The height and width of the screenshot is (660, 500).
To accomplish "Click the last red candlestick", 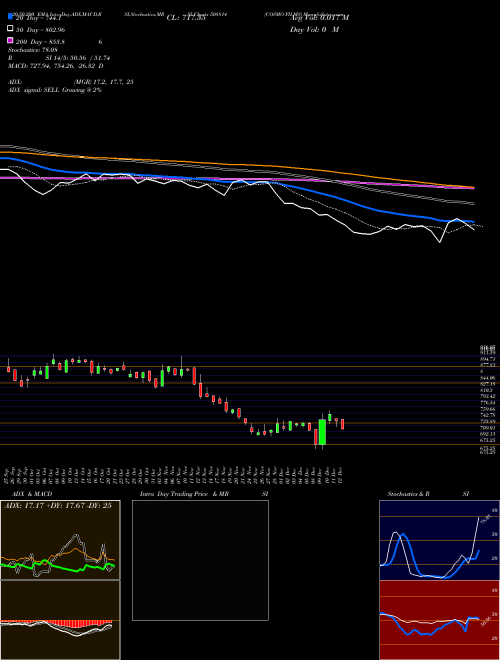I will (343, 424).
